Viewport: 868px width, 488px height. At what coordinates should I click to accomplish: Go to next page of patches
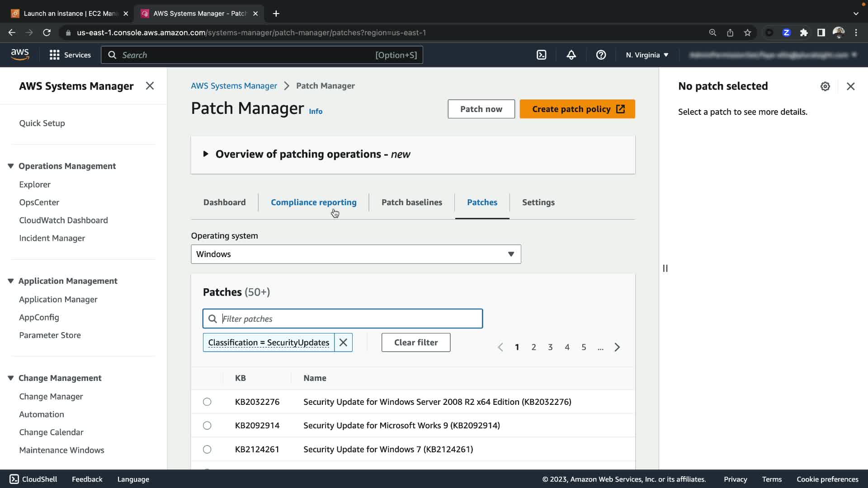point(617,347)
